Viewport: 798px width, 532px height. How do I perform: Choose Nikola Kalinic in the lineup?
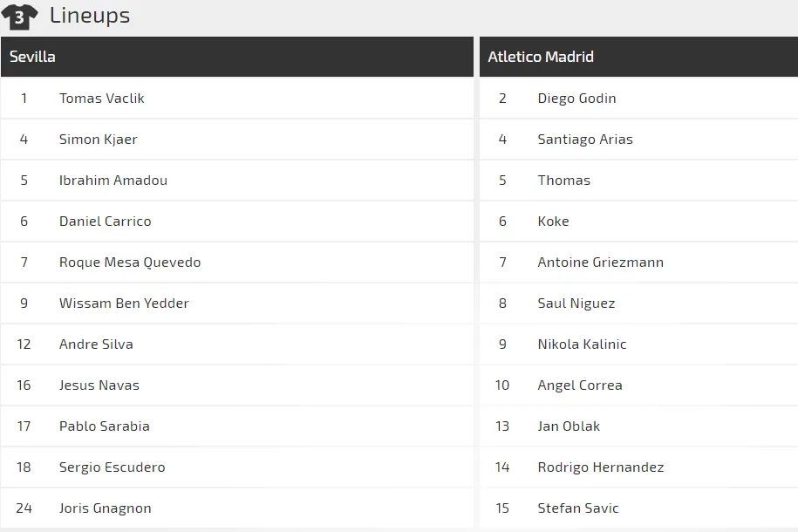click(x=582, y=344)
